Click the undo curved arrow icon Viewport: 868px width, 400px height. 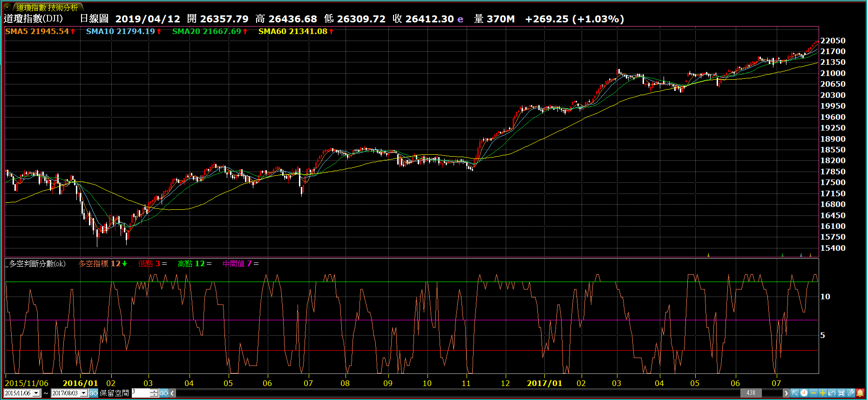tap(832, 393)
